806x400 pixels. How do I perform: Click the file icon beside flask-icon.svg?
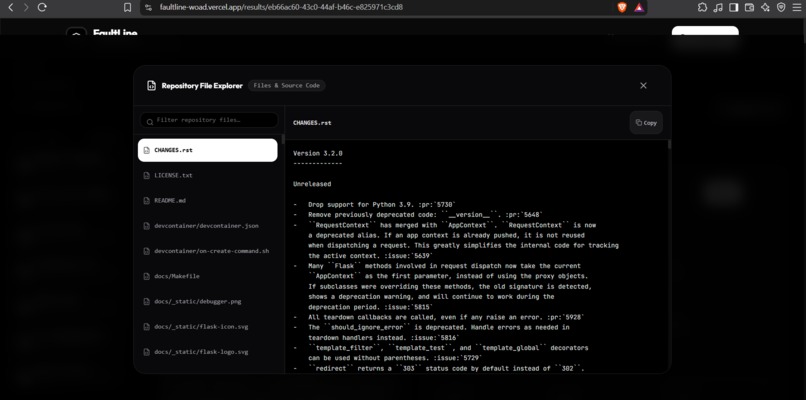click(x=146, y=326)
